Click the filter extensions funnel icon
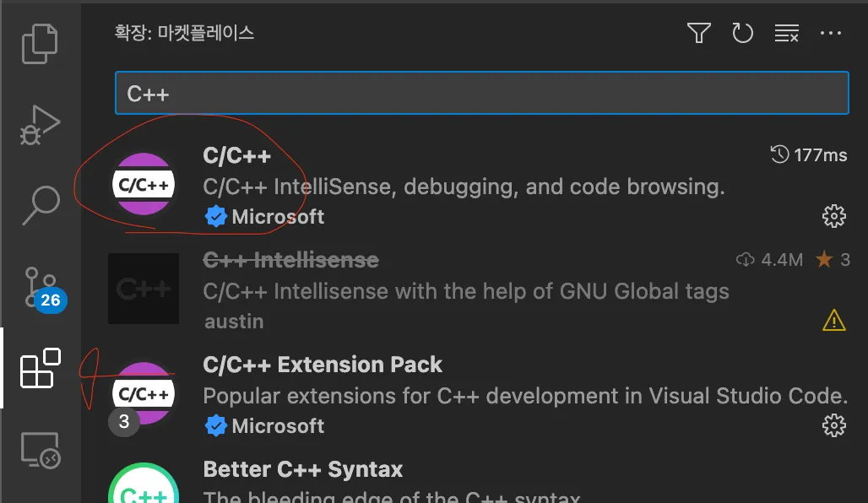Image resolution: width=868 pixels, height=503 pixels. click(x=698, y=33)
